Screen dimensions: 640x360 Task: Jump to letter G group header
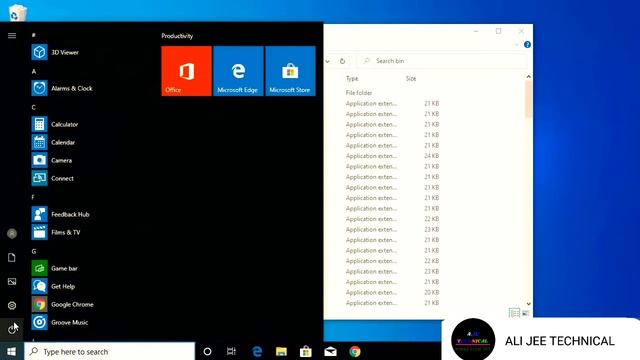coord(34,251)
